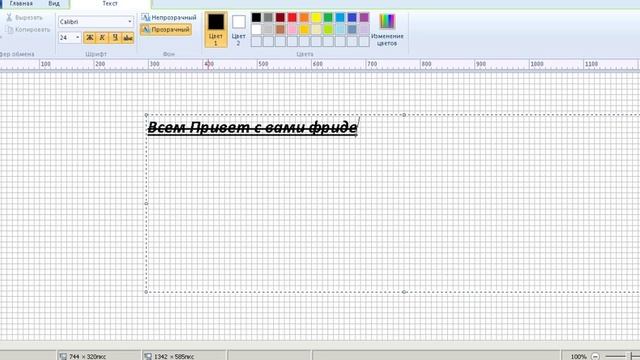
Task: Pick the blue-gray color swatch
Action: click(x=352, y=29)
